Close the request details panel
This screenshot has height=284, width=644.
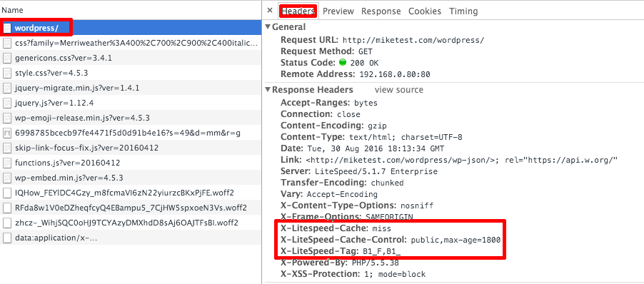[270, 11]
